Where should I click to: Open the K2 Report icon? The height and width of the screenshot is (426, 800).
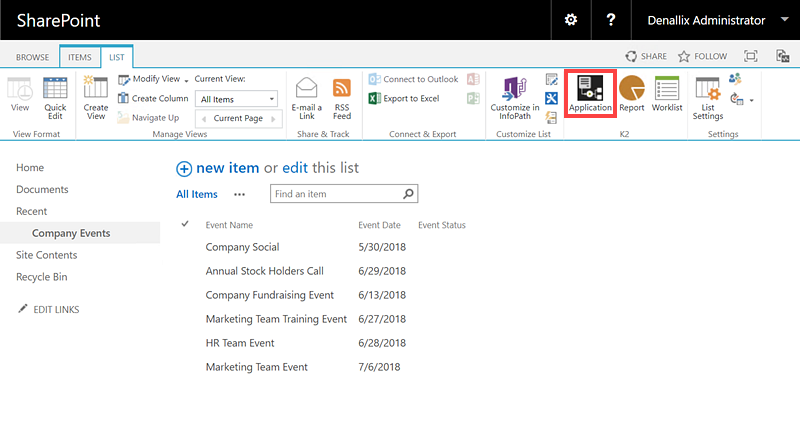coord(632,94)
